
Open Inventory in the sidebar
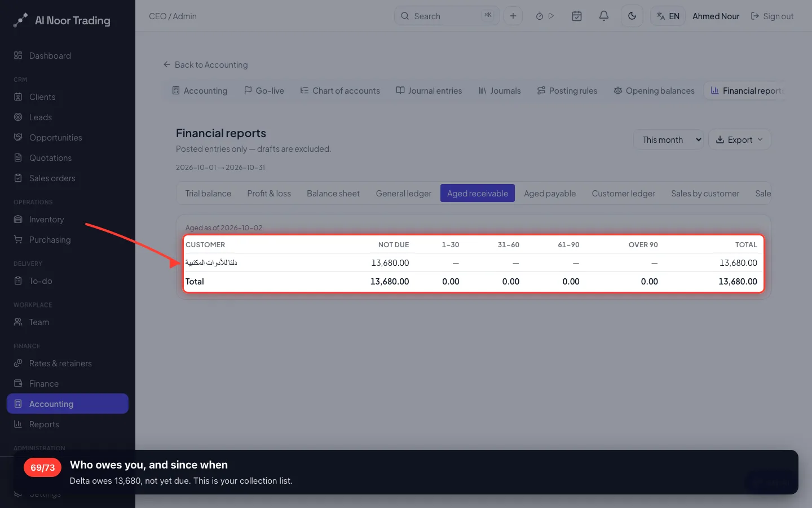[68, 219]
